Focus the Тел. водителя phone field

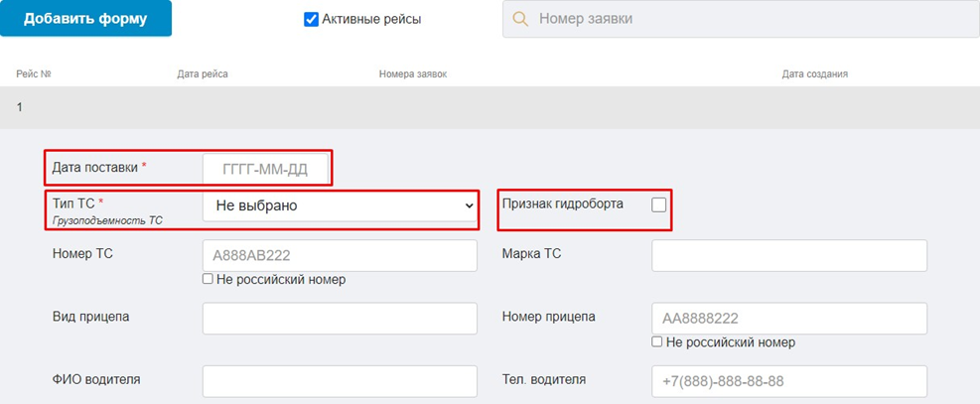pos(789,381)
